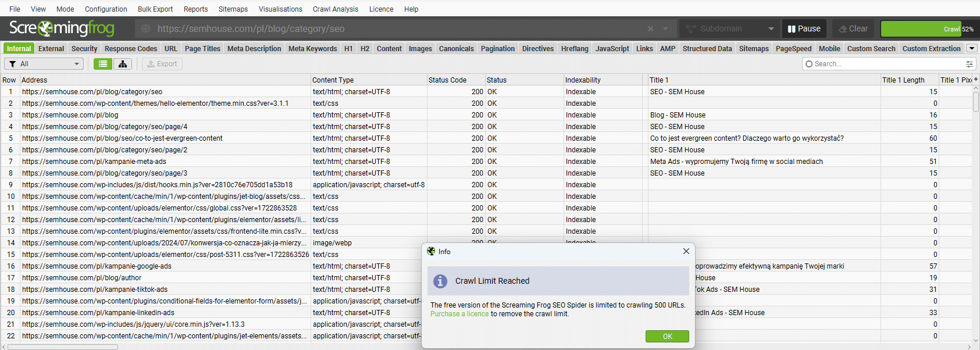
Task: Click the Screaming Frog logo
Action: [62, 28]
